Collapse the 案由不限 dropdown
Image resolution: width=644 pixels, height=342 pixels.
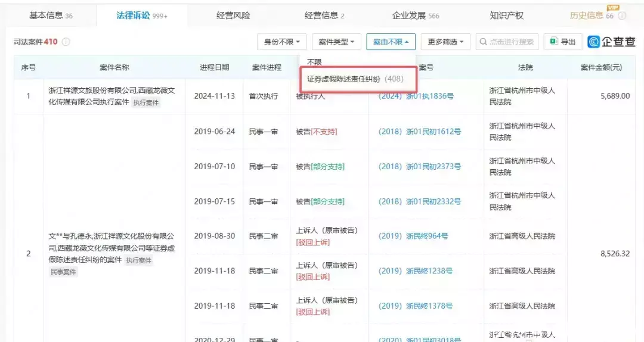(x=391, y=42)
